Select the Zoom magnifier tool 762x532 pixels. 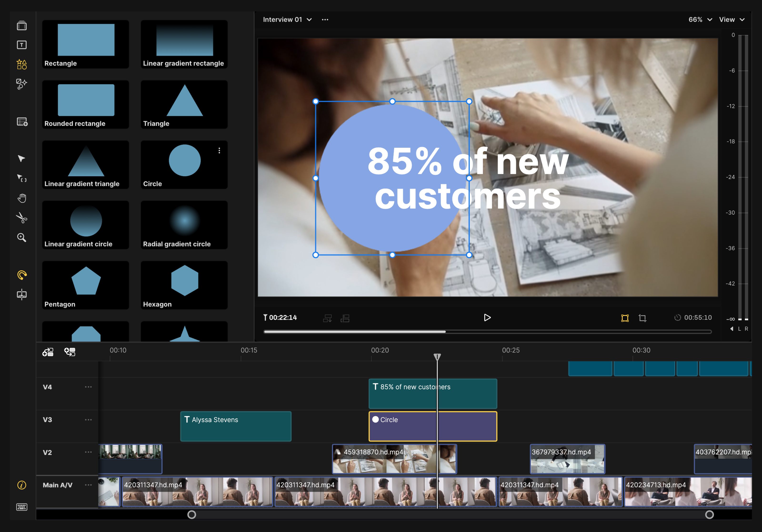pos(22,237)
